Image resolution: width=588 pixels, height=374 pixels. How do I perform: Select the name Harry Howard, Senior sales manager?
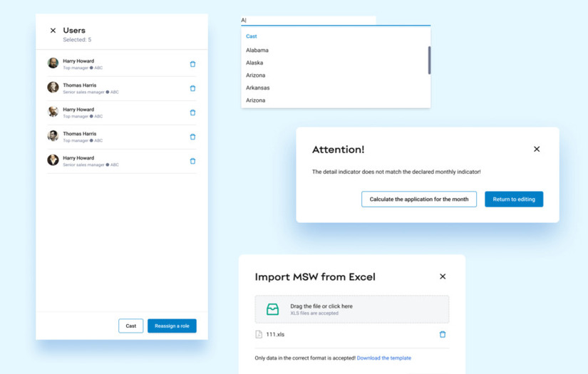78,157
